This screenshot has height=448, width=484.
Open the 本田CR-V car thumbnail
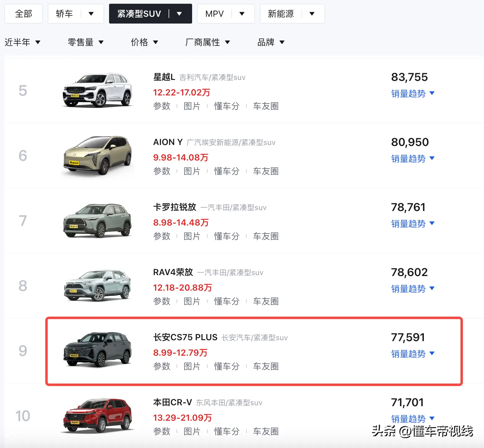(x=98, y=415)
